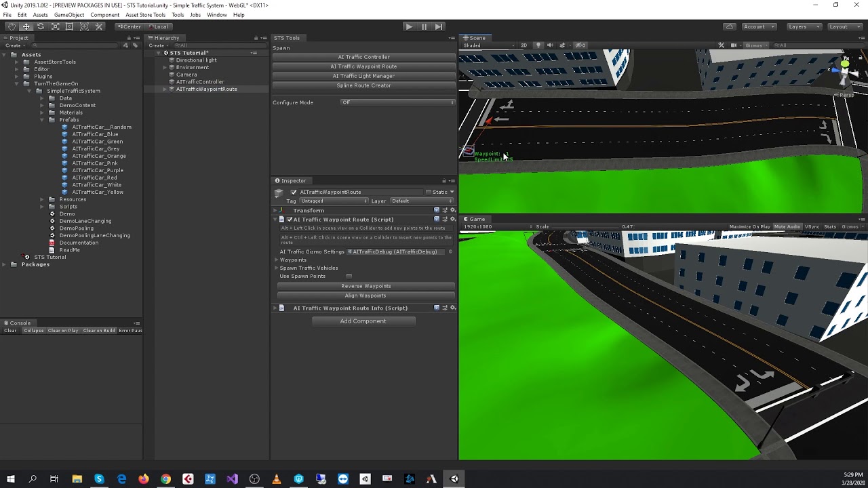Image resolution: width=868 pixels, height=488 pixels.
Task: Click the Pause button in the toolbar
Action: pos(424,26)
